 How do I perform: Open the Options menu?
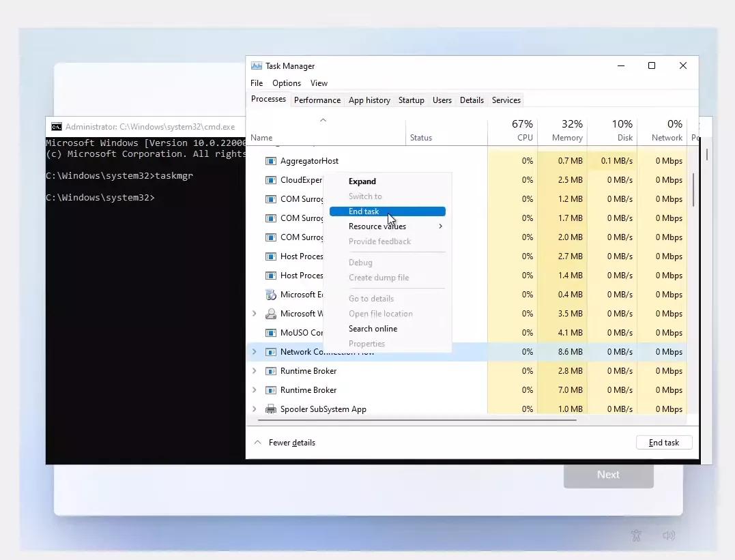pos(286,83)
